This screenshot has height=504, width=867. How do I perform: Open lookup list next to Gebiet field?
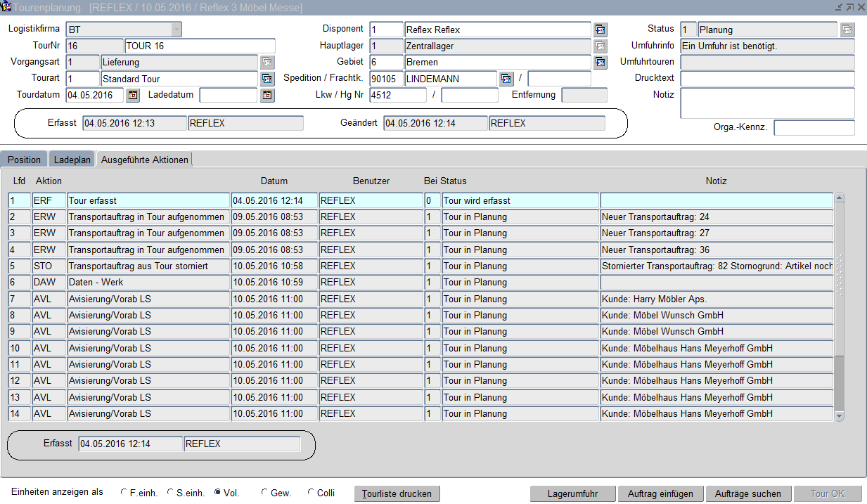click(x=600, y=62)
